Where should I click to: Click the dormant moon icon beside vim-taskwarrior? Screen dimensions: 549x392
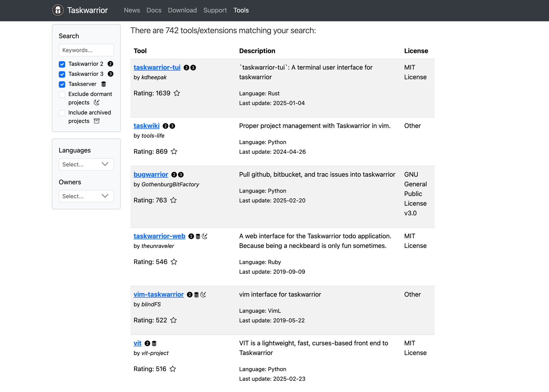coord(204,294)
